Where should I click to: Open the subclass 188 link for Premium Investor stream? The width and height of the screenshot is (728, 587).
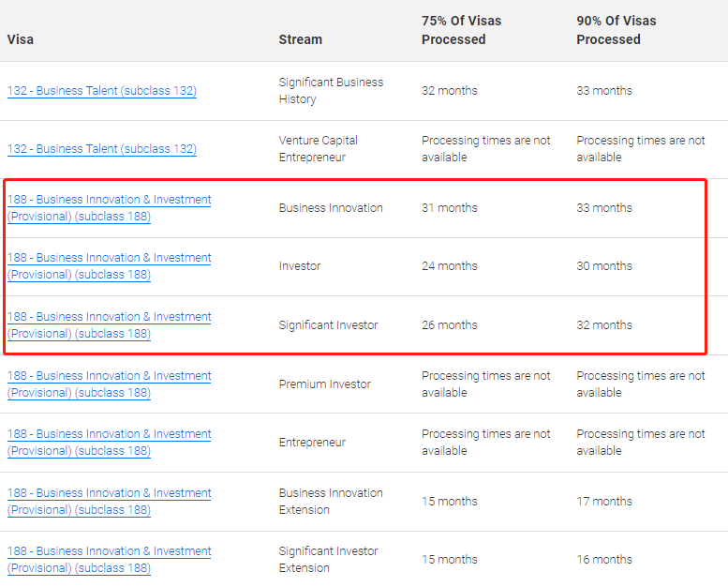tap(109, 384)
